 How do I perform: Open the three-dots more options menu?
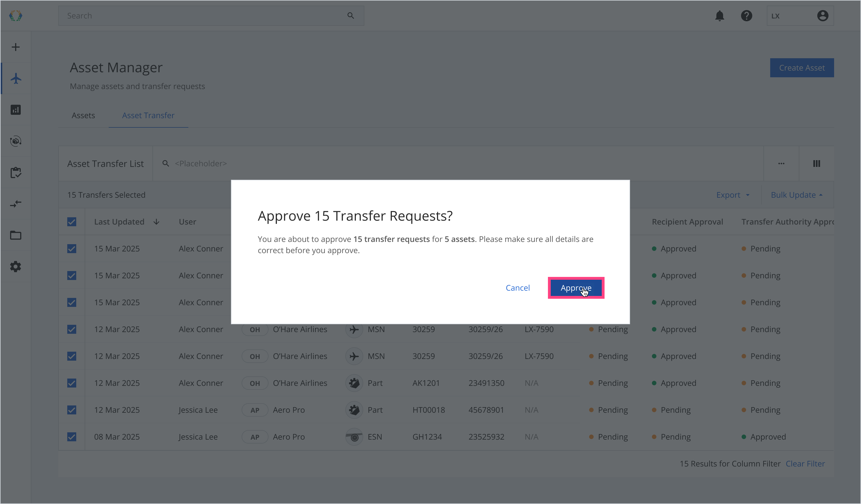[x=781, y=164]
